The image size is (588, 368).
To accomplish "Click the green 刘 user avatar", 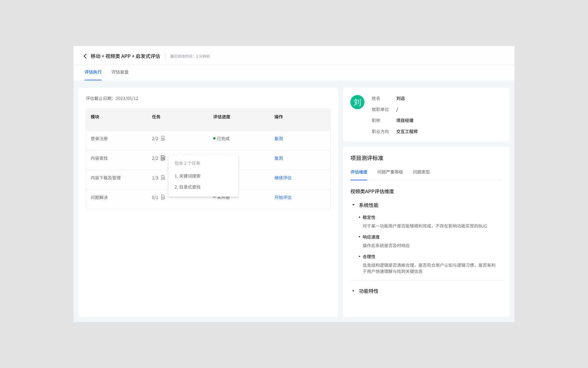I will 357,102.
